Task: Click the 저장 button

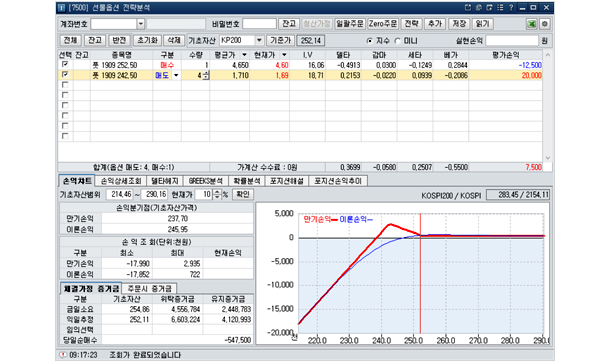Action: (x=459, y=24)
